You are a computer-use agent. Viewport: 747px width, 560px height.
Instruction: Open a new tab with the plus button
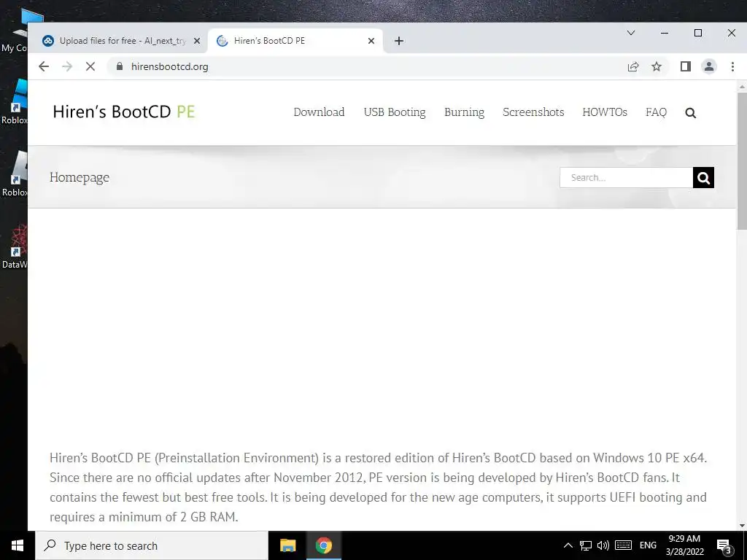click(399, 41)
